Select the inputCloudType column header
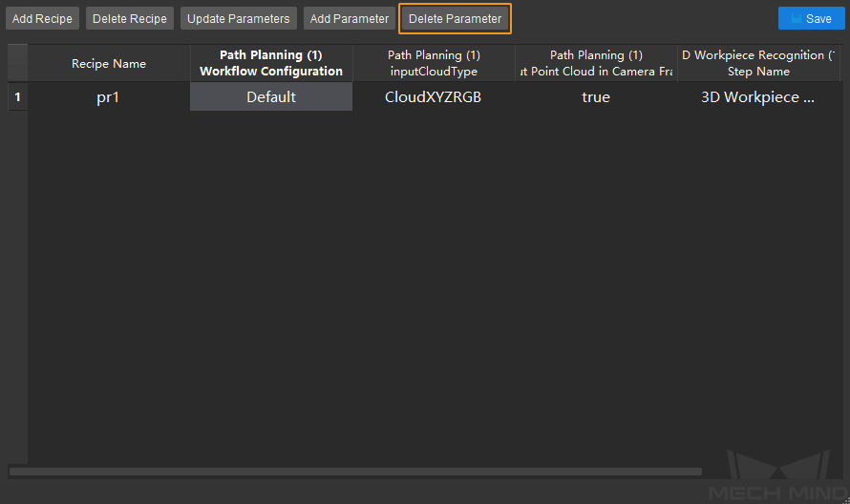Screen dimensions: 850x504 [434, 63]
